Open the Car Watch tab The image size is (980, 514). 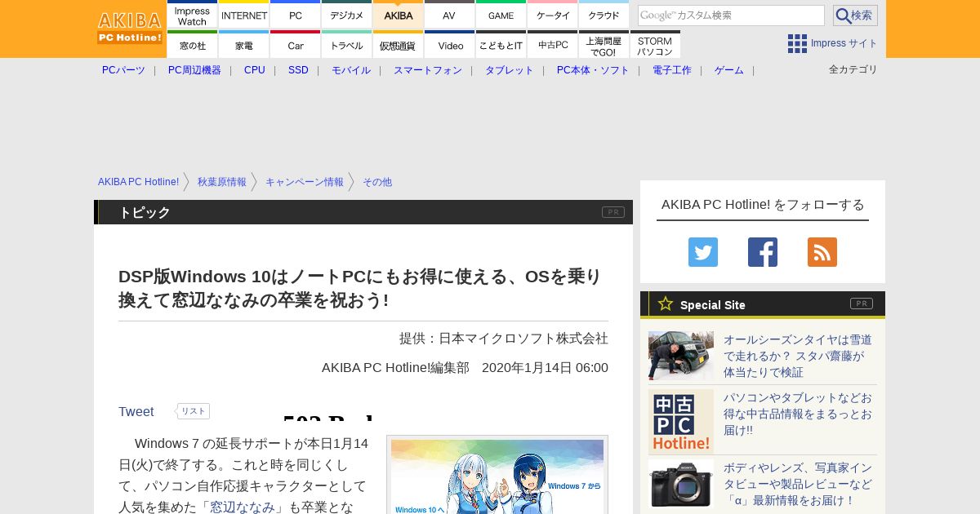point(296,45)
